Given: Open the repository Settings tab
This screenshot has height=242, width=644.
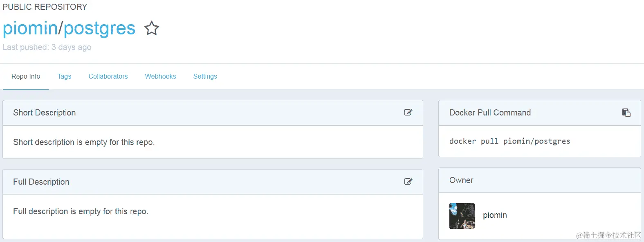Looking at the screenshot, I should coord(205,77).
